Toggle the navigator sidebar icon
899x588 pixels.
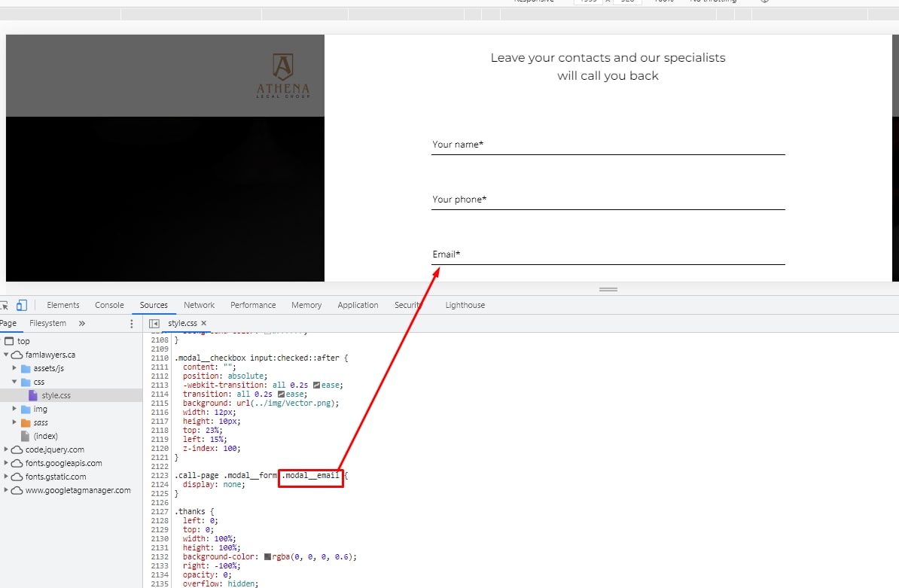pos(154,323)
